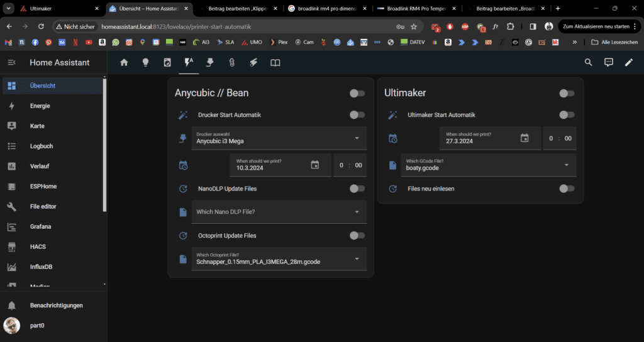Open the Drucker auswahl dropdown
The height and width of the screenshot is (342, 644).
pos(279,138)
